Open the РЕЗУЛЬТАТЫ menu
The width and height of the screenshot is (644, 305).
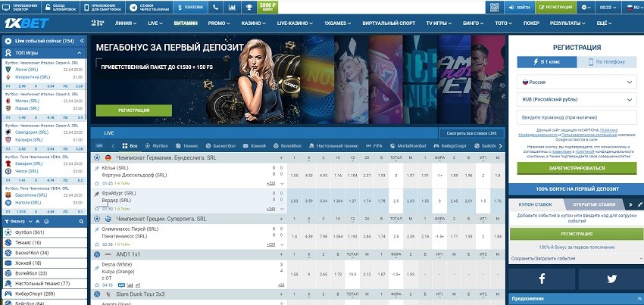point(567,23)
